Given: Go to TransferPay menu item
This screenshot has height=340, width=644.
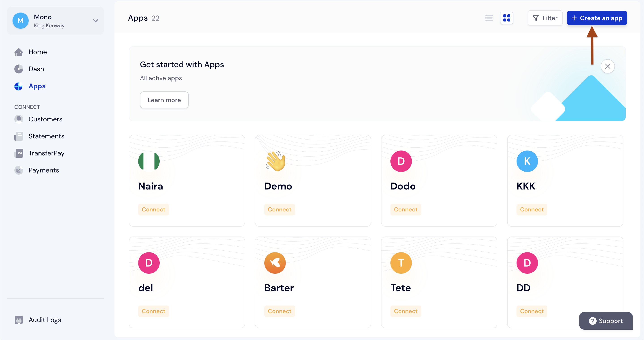Looking at the screenshot, I should 47,153.
